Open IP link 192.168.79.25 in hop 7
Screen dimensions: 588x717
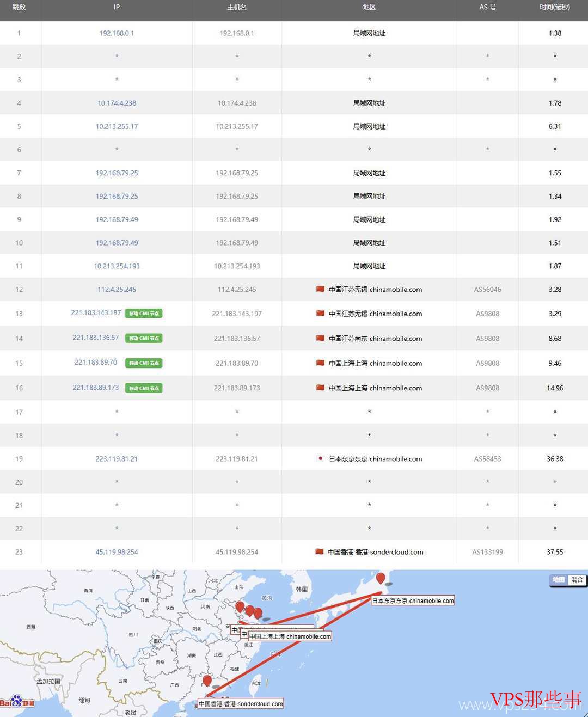pyautogui.click(x=117, y=173)
